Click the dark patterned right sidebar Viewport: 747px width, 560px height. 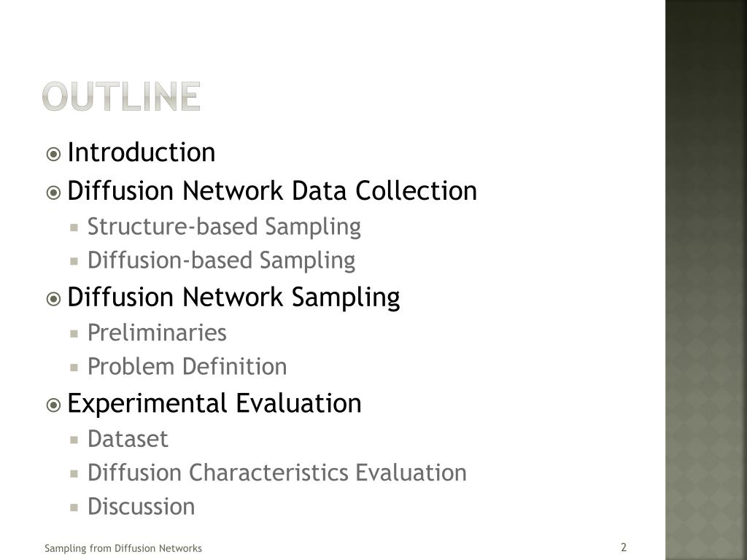[706, 280]
